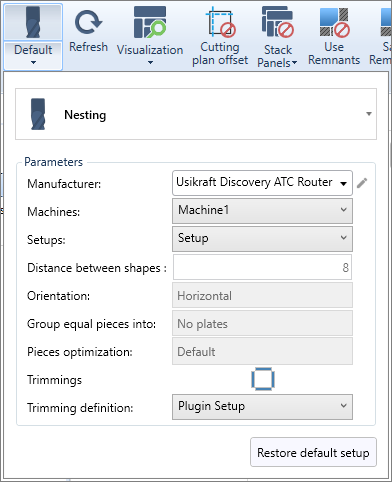This screenshot has width=392, height=482.
Task: Open the Setups dropdown
Action: click(x=262, y=239)
